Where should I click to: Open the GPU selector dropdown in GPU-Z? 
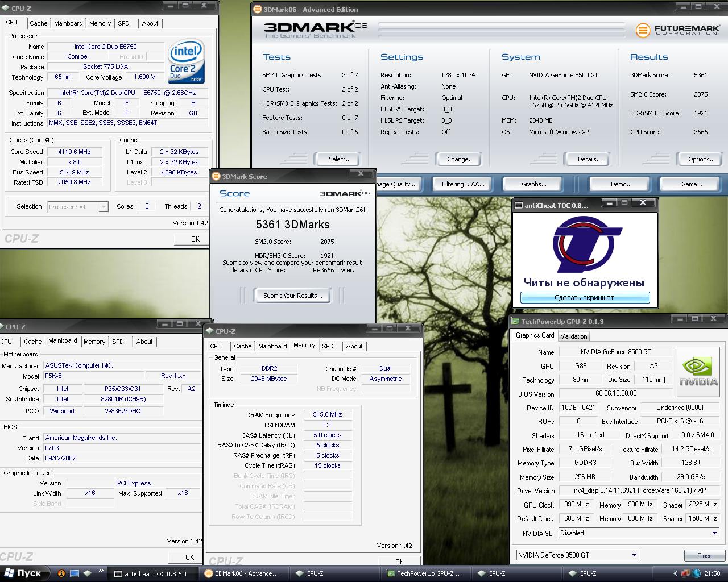634,555
